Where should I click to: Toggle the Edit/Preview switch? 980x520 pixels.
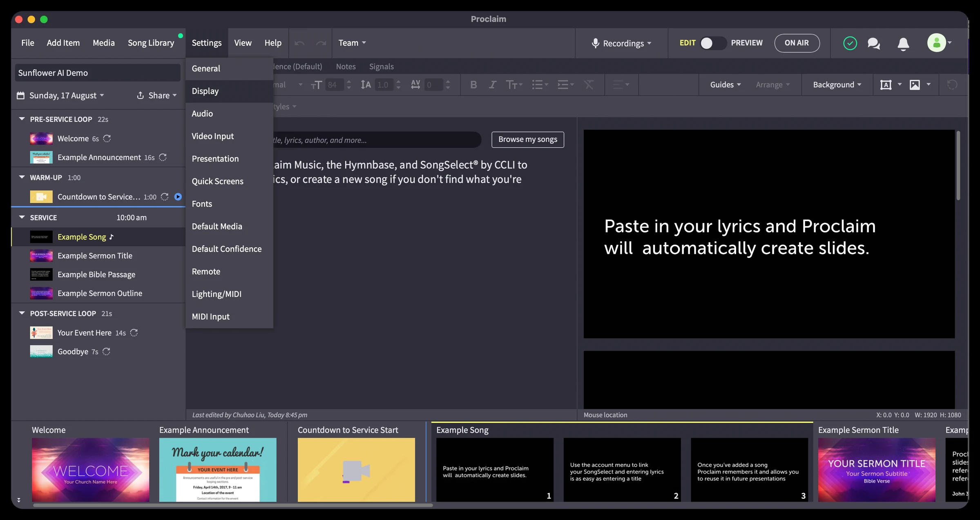point(713,43)
